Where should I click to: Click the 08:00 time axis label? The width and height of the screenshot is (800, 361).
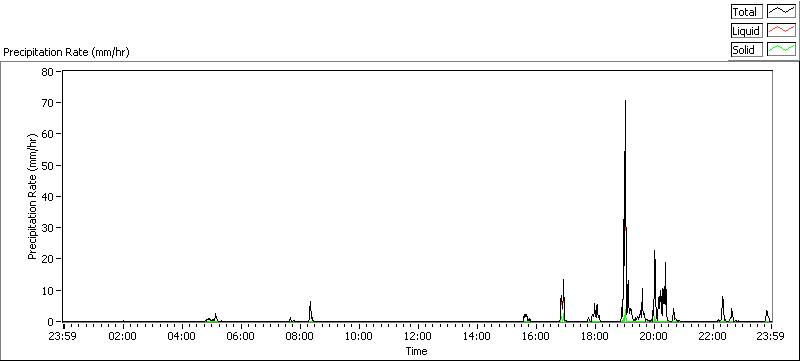[x=300, y=336]
